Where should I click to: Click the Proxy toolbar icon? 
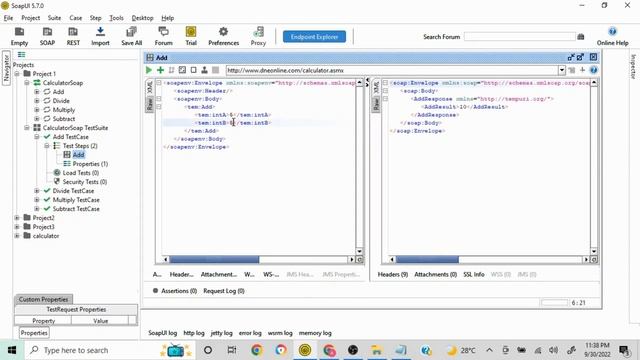coord(258,36)
